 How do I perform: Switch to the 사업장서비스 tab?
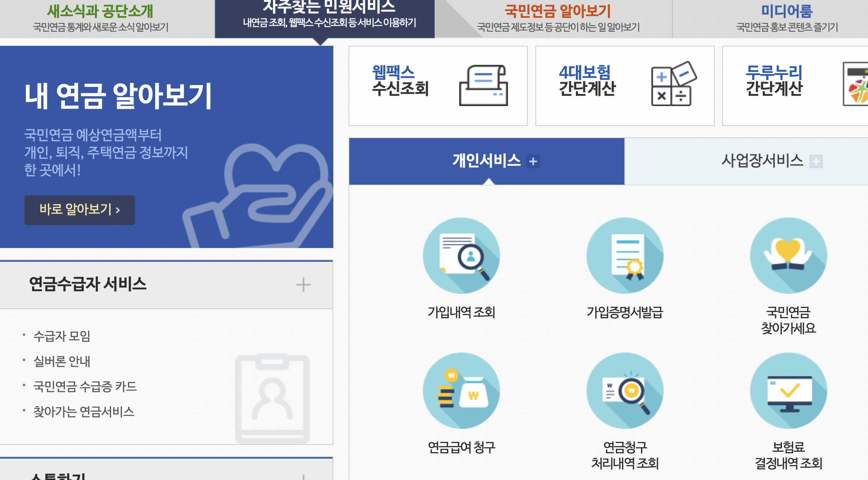point(761,161)
